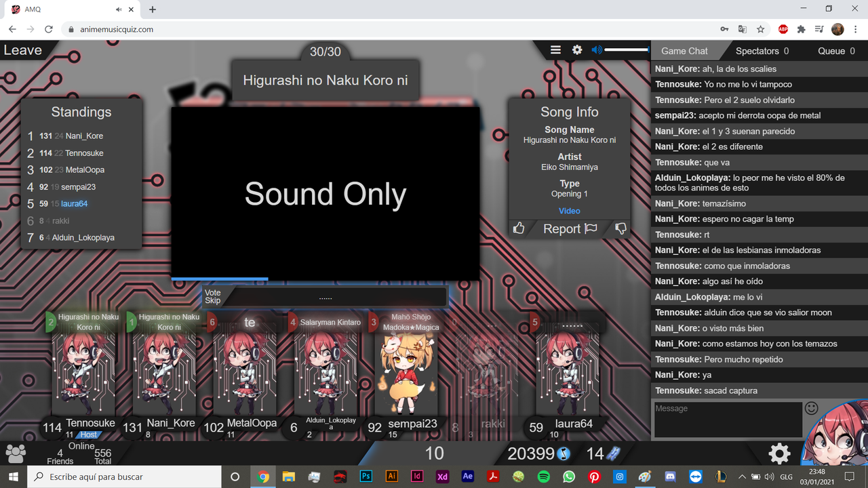Select Tennosuke's avatar card
The height and width of the screenshot is (488, 868).
point(83,373)
